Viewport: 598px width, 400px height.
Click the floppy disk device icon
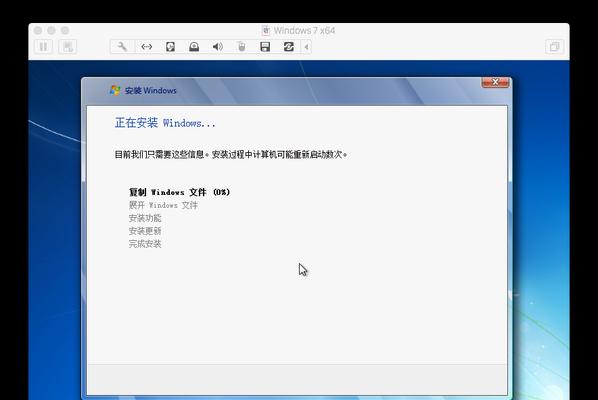click(x=265, y=47)
